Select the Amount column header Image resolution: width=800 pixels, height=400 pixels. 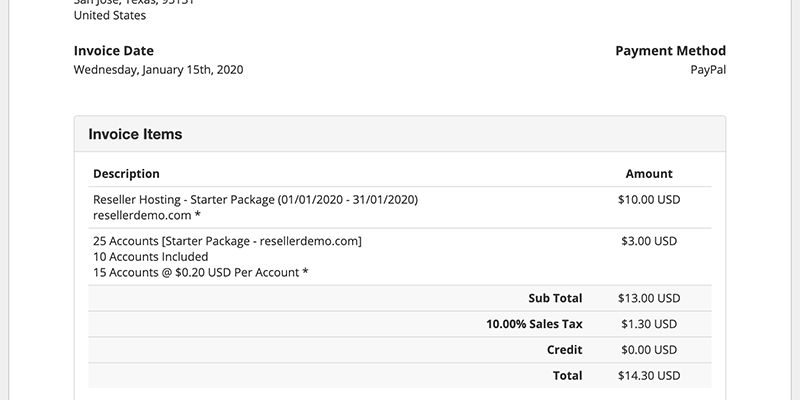coord(649,174)
